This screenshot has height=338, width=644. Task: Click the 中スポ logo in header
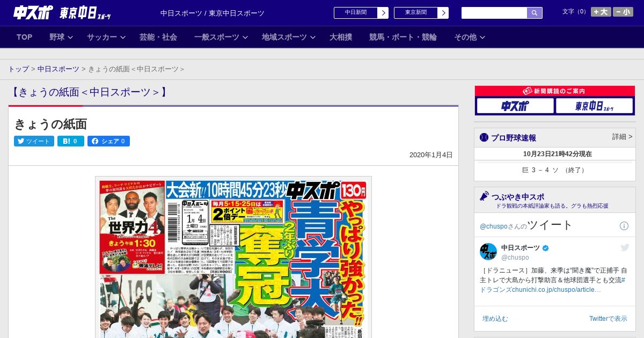[x=33, y=12]
